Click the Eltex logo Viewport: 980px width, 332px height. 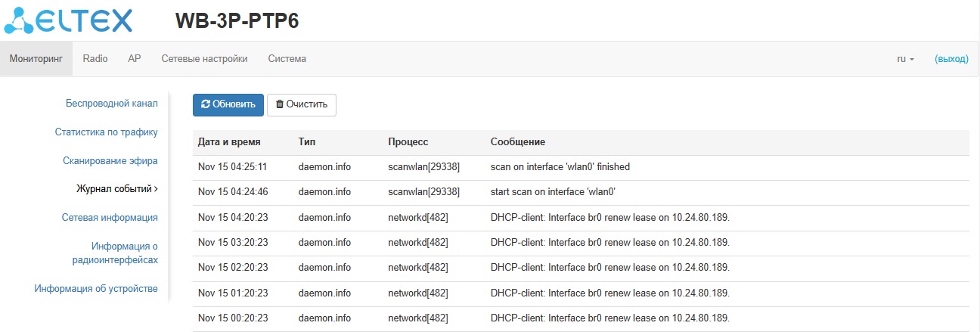[x=68, y=20]
